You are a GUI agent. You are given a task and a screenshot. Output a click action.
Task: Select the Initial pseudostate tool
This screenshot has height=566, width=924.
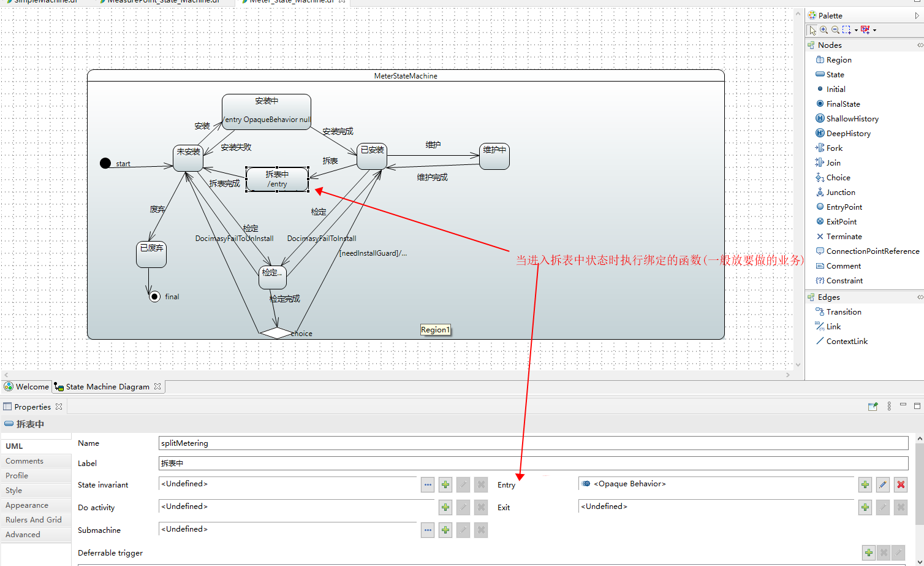point(830,89)
